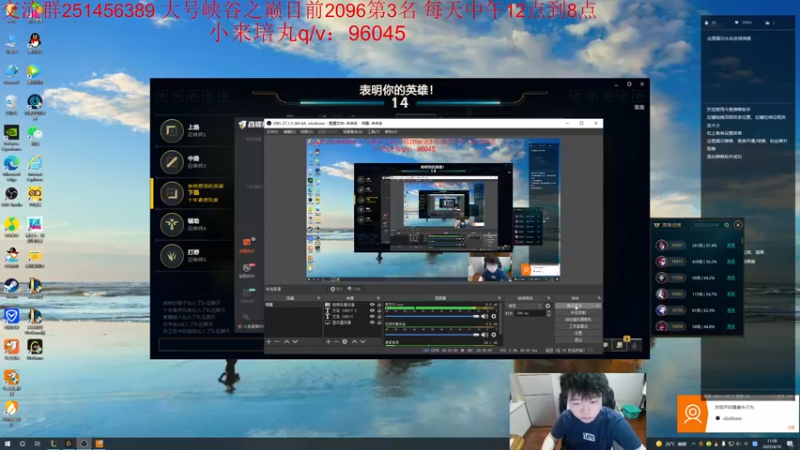
Task: Add a new source in OBS
Action: point(328,341)
